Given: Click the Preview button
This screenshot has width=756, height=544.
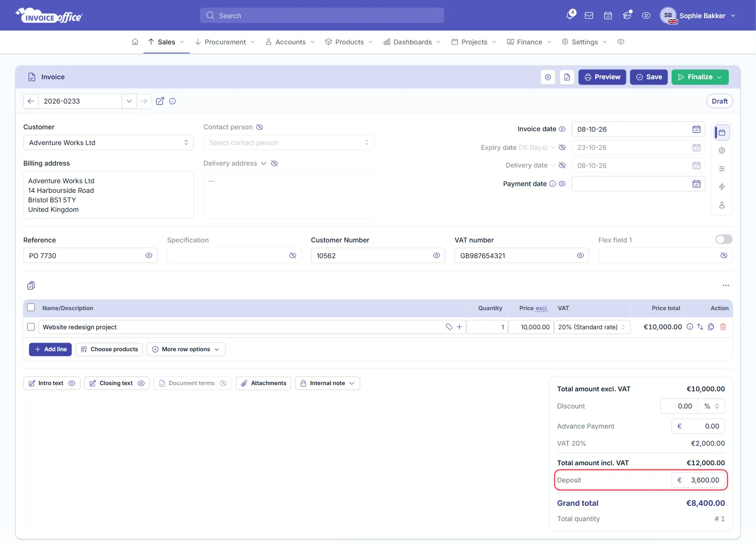Looking at the screenshot, I should coord(602,77).
